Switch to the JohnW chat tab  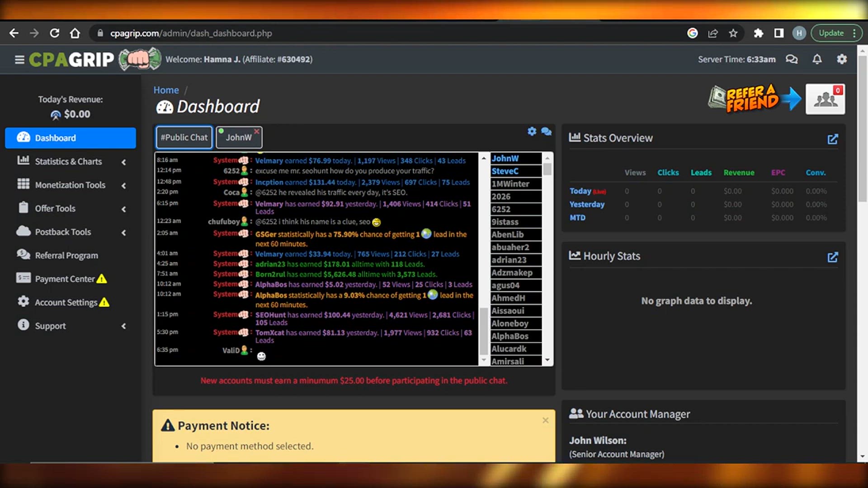238,137
